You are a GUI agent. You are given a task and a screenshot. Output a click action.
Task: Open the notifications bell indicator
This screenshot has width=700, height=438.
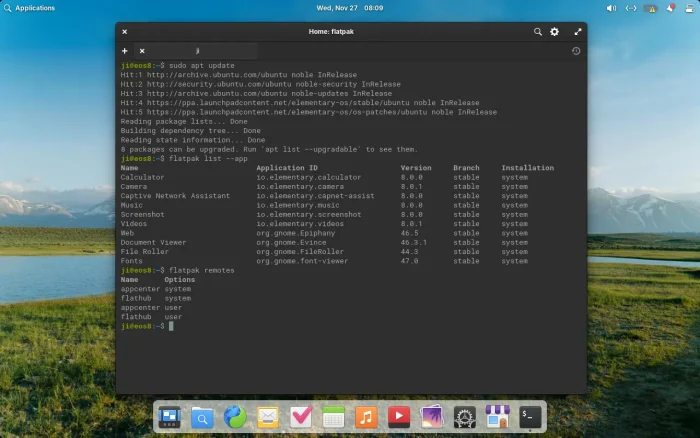[671, 8]
